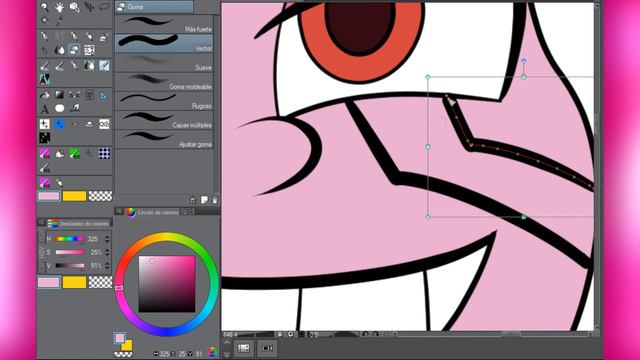Select the Correct line tool

click(74, 109)
